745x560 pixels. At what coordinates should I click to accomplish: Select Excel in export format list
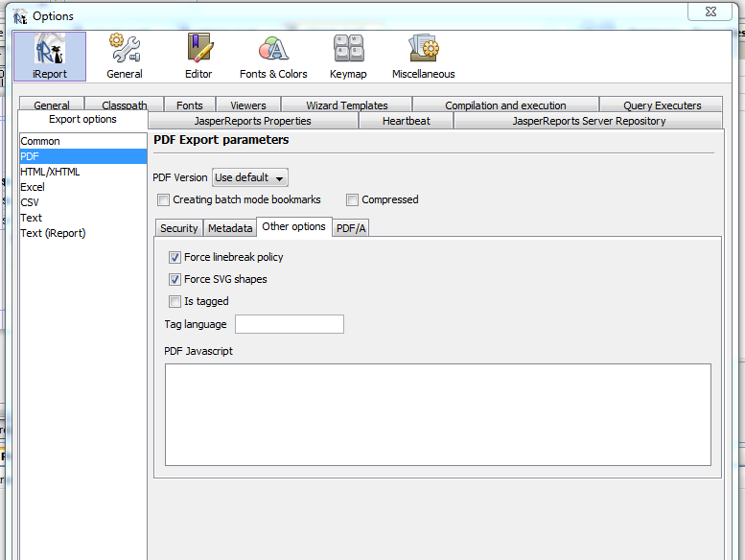point(83,187)
